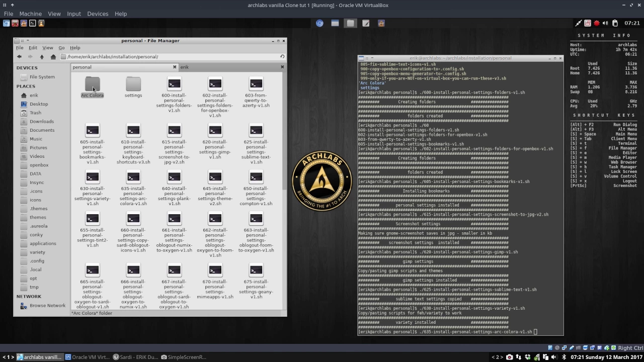644x362 pixels.
Task: Open Chromium from the center dock
Action: (319, 23)
